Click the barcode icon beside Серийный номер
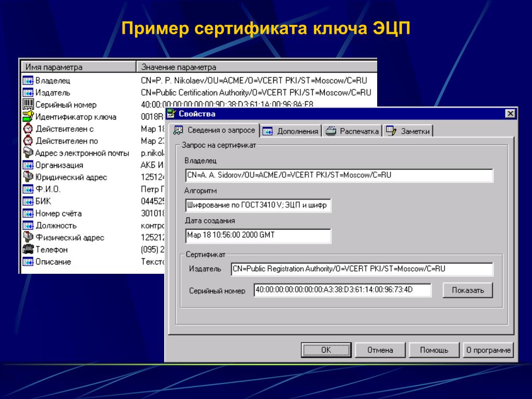Viewport: 532px width, 399px height. click(x=28, y=104)
